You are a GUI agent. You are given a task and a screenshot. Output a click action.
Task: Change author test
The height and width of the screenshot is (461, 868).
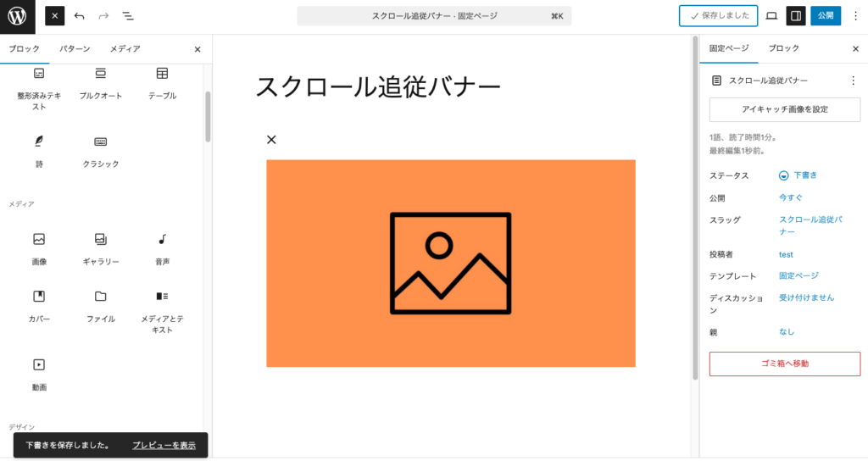pyautogui.click(x=786, y=254)
